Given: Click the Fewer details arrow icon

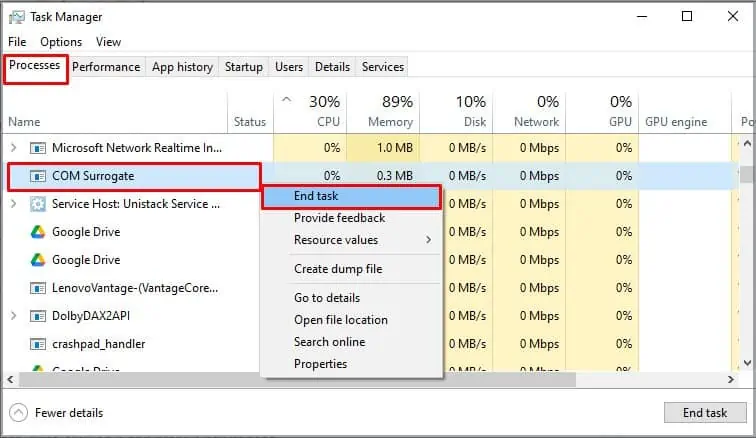Looking at the screenshot, I should 18,413.
